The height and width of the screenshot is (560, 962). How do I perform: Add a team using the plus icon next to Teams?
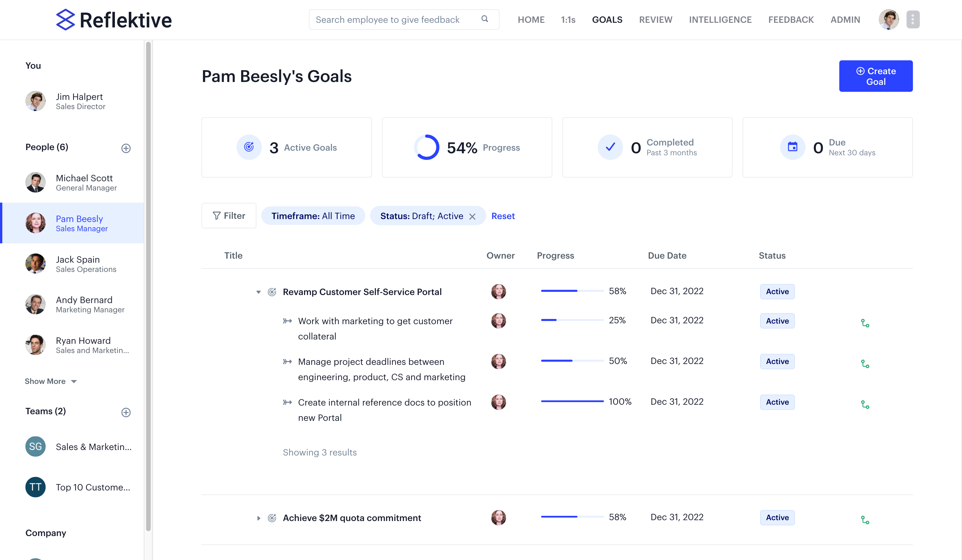click(126, 412)
